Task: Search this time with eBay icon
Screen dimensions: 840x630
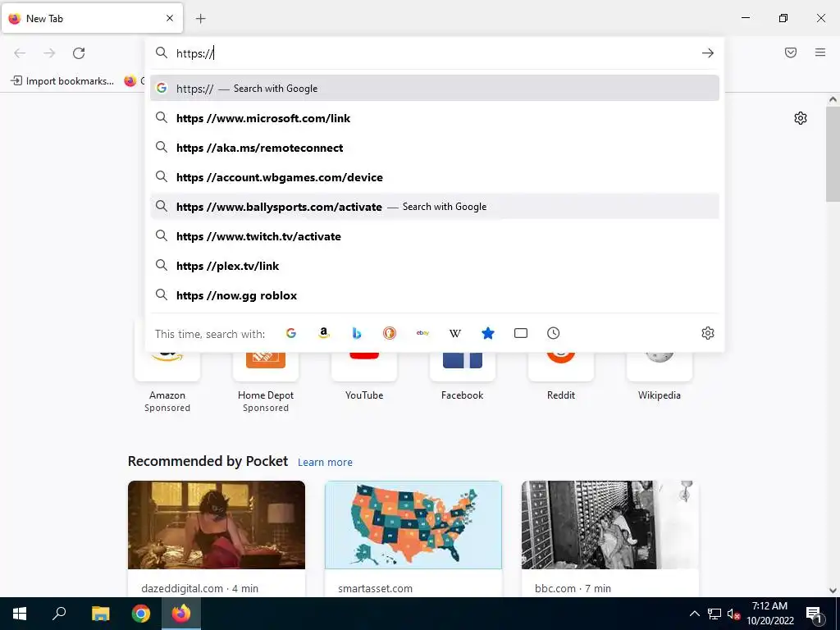Action: tap(422, 333)
